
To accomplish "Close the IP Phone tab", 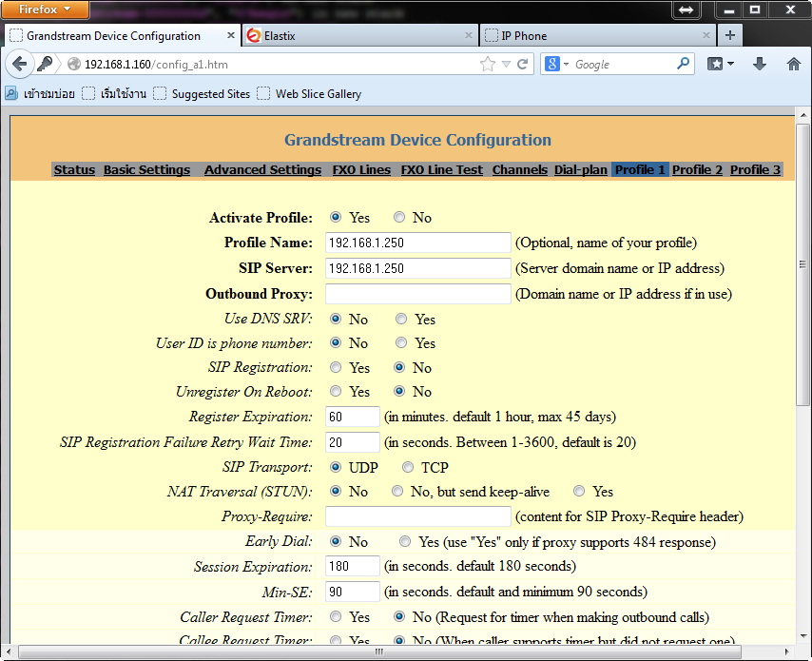I will coord(706,35).
